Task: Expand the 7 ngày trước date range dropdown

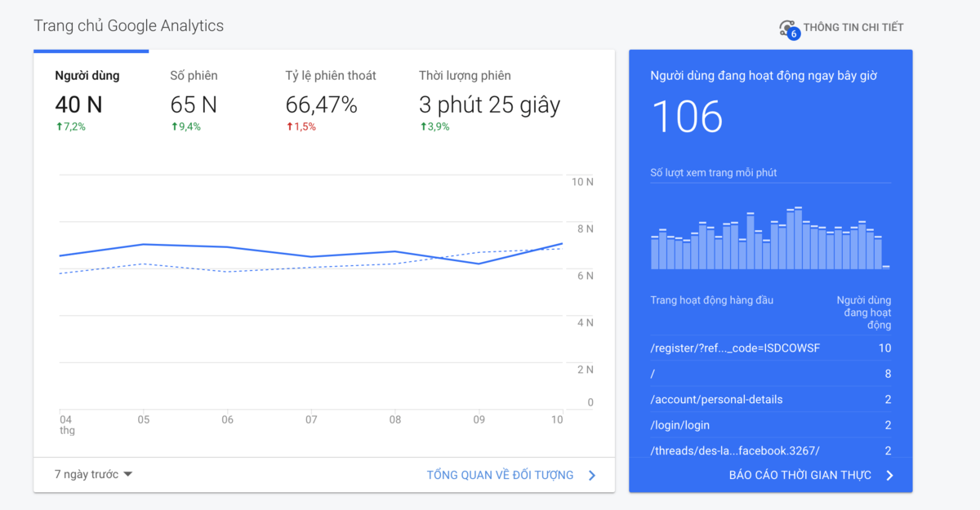Action: point(93,474)
